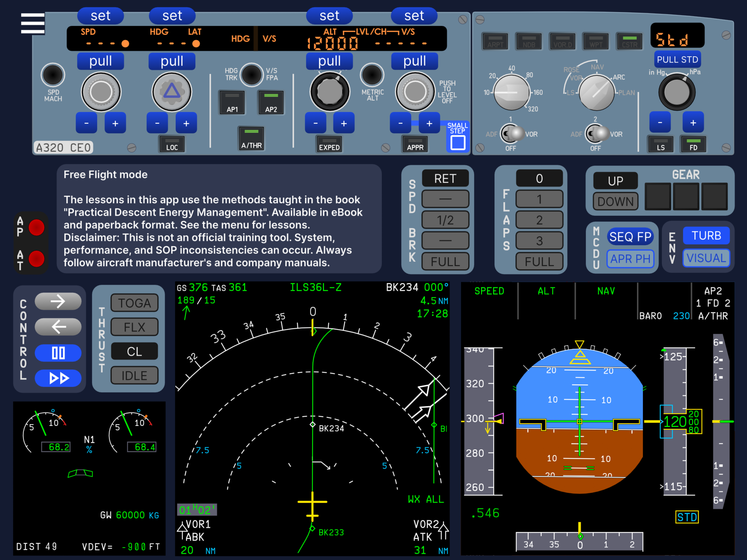747x560 pixels.
Task: Select flaps position 3
Action: [x=539, y=241]
